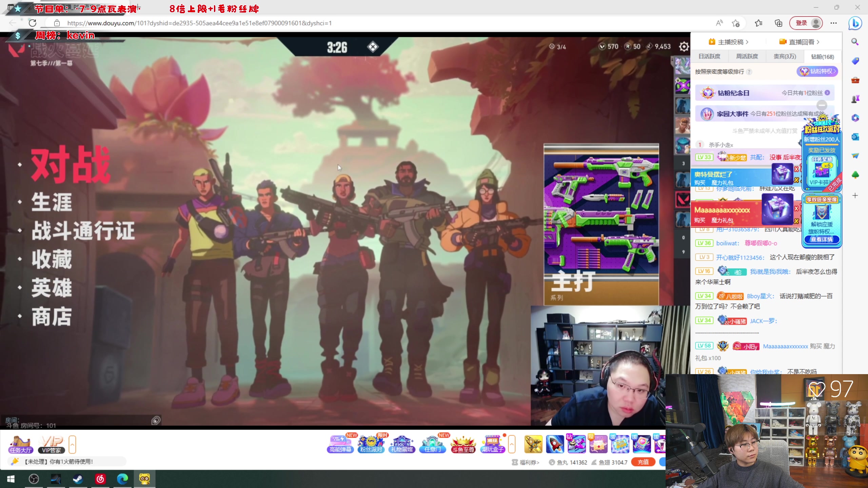This screenshot has height=488, width=868.
Task: Click the 高能弹幕 icon
Action: (340, 444)
